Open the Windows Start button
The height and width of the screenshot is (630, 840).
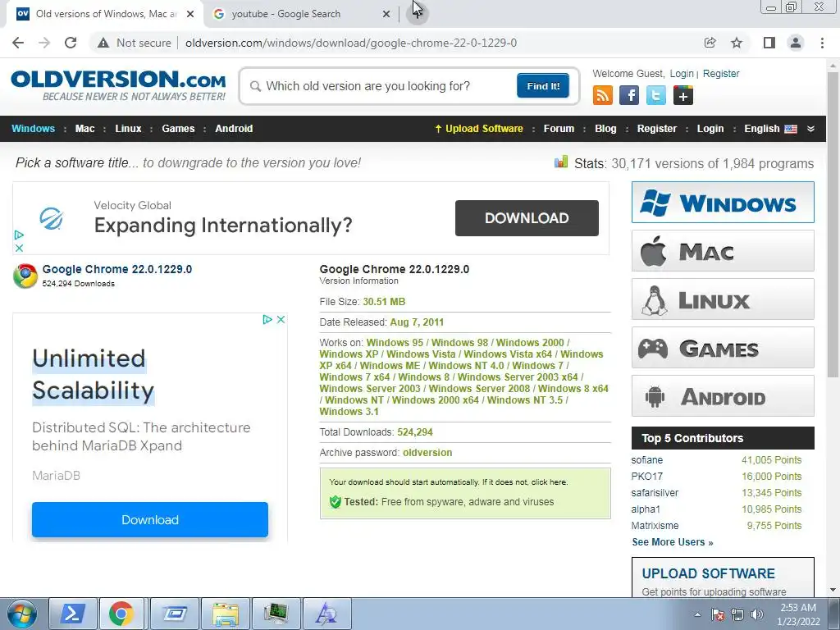point(21,614)
